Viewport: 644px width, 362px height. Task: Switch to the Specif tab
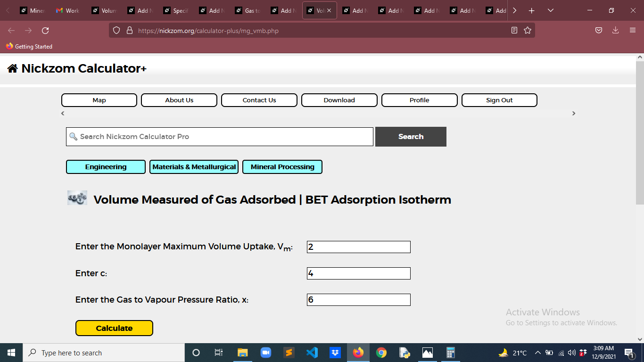coord(175,10)
